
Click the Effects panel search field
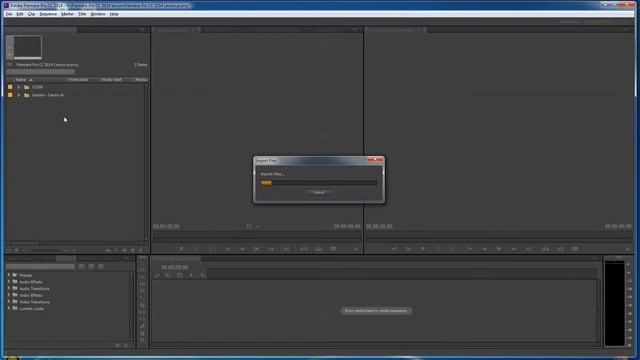point(40,267)
